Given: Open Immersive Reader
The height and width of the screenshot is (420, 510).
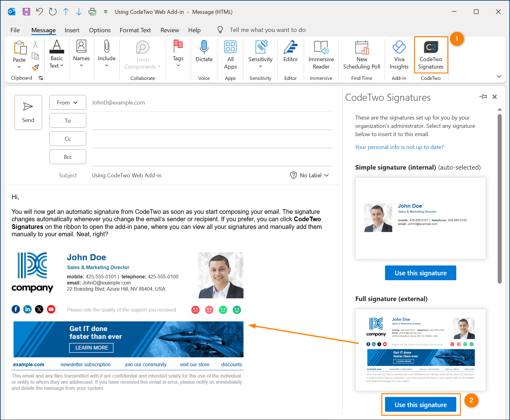Looking at the screenshot, I should (x=321, y=55).
